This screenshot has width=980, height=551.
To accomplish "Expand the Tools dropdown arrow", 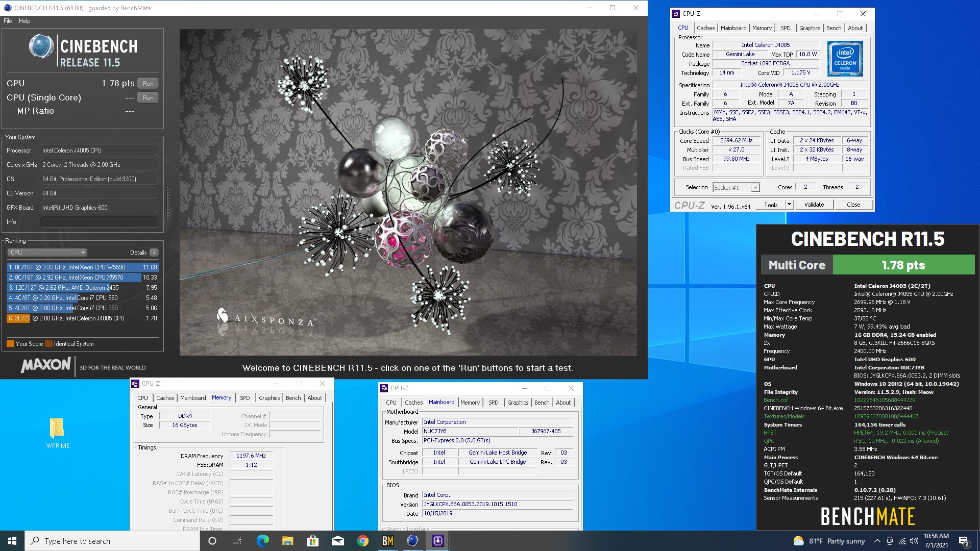I will coord(789,205).
